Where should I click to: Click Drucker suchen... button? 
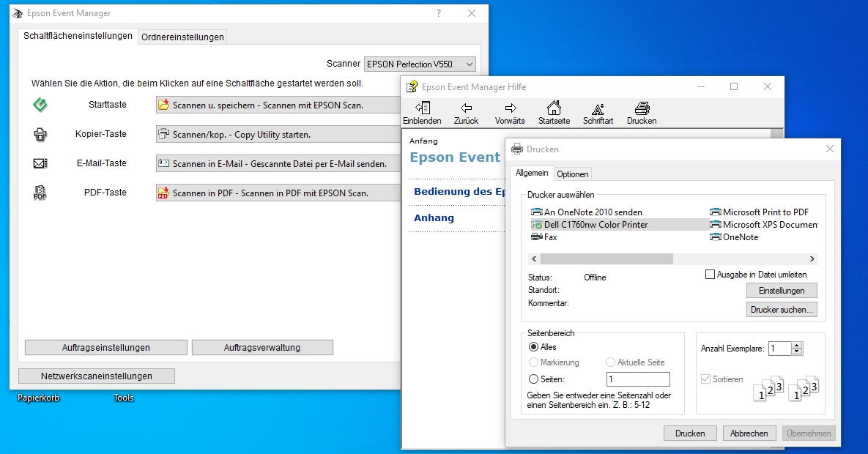pyautogui.click(x=781, y=310)
